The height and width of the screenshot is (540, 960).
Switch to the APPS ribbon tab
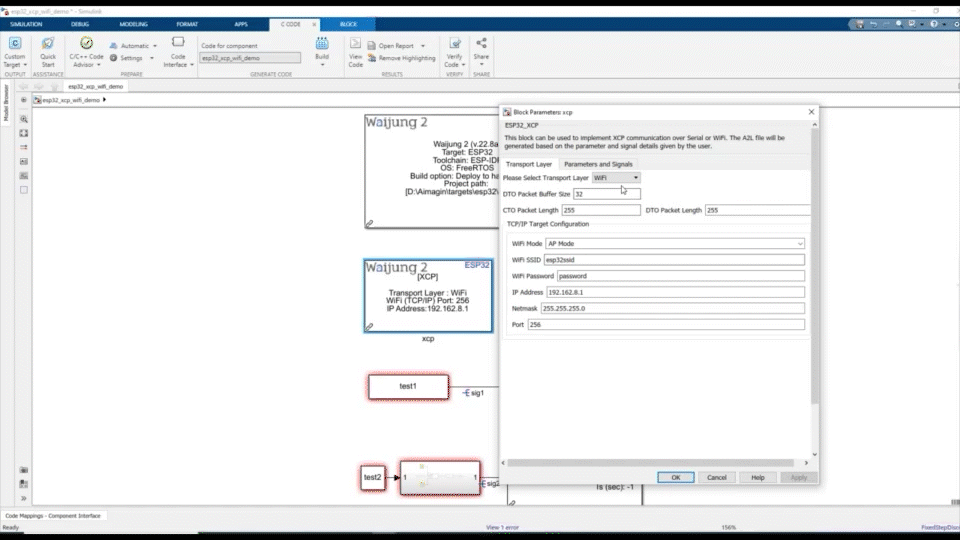tap(241, 24)
